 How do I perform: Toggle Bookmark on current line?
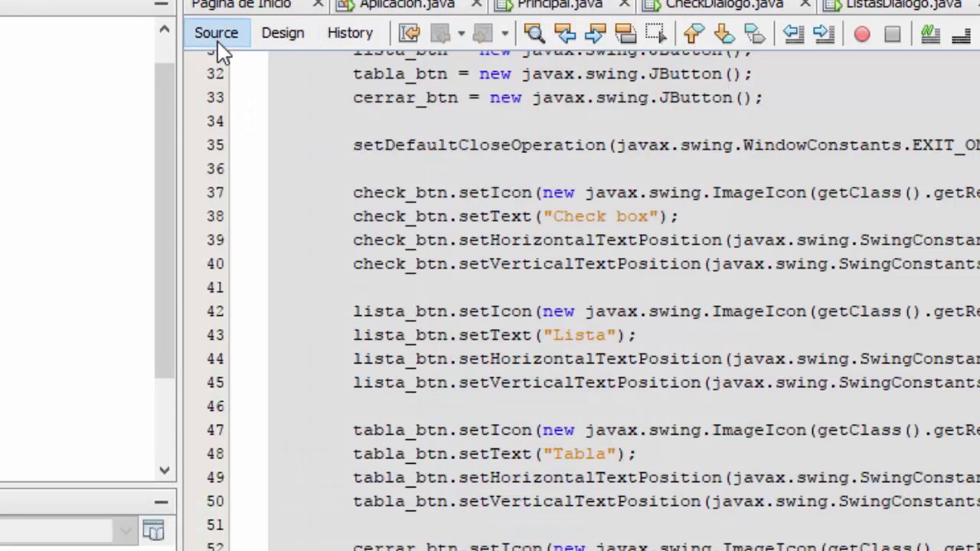tap(755, 33)
